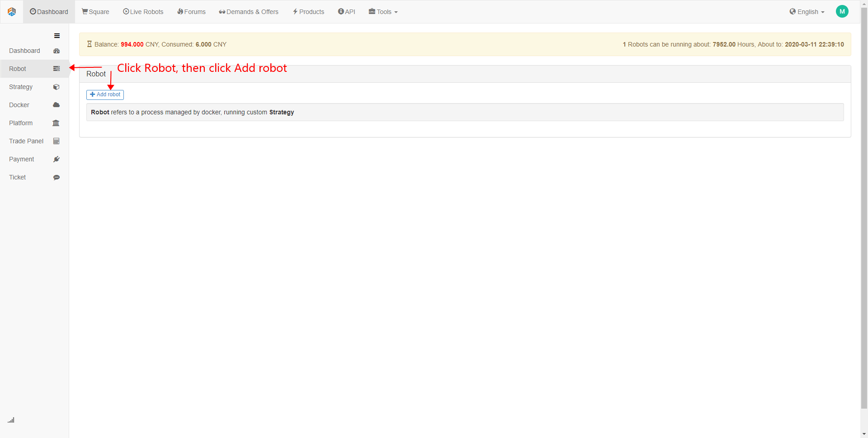This screenshot has width=868, height=438.
Task: Select Robot in the left sidebar
Action: tap(34, 69)
